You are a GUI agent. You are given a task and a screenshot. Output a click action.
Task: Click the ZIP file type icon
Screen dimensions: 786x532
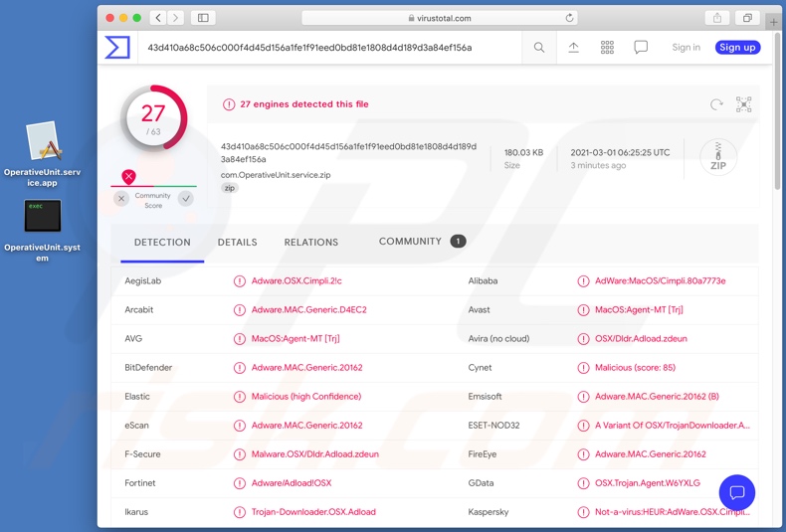(x=717, y=157)
